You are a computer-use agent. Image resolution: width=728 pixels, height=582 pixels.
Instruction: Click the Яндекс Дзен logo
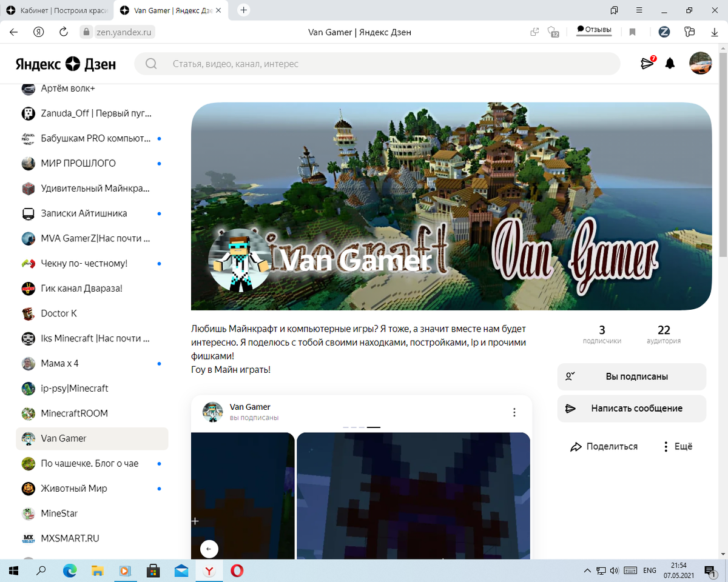tap(66, 64)
